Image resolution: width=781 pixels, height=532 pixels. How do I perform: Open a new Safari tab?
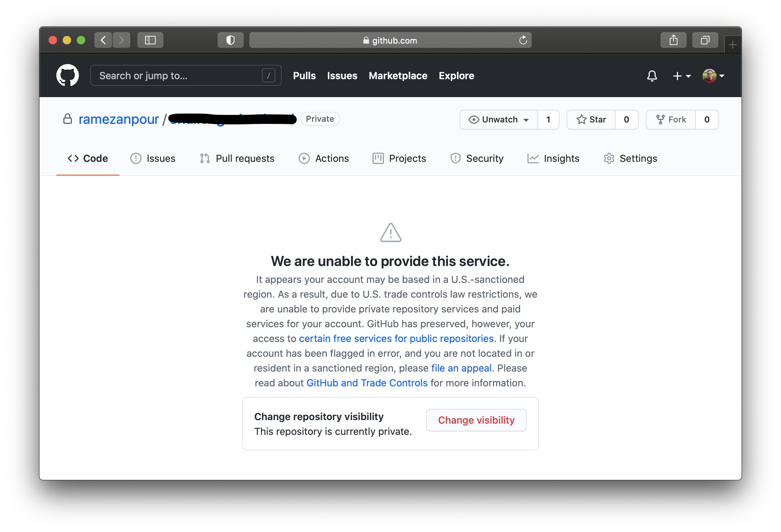[x=733, y=45]
